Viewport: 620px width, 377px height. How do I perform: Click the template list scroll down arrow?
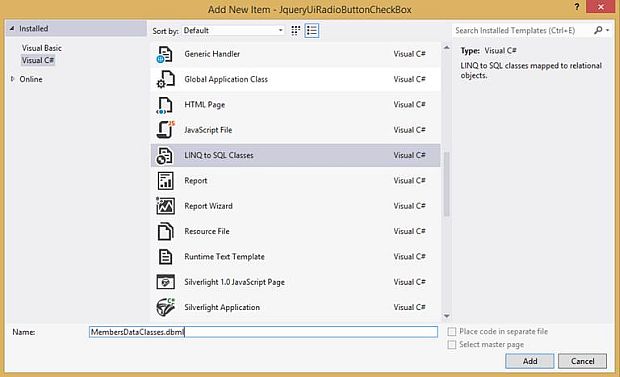coord(446,316)
